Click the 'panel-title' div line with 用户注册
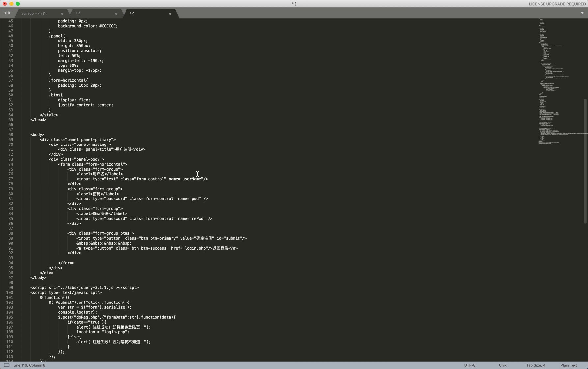This screenshot has height=369, width=588. [101, 149]
